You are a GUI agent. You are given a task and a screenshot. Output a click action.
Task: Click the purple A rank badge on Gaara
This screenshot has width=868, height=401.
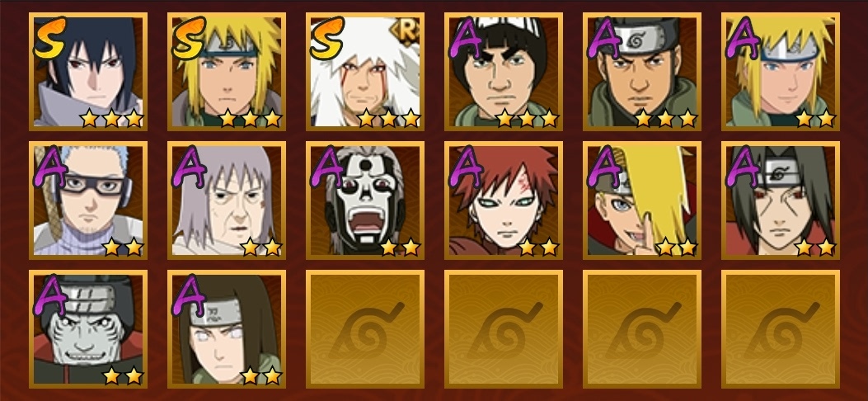(x=467, y=166)
